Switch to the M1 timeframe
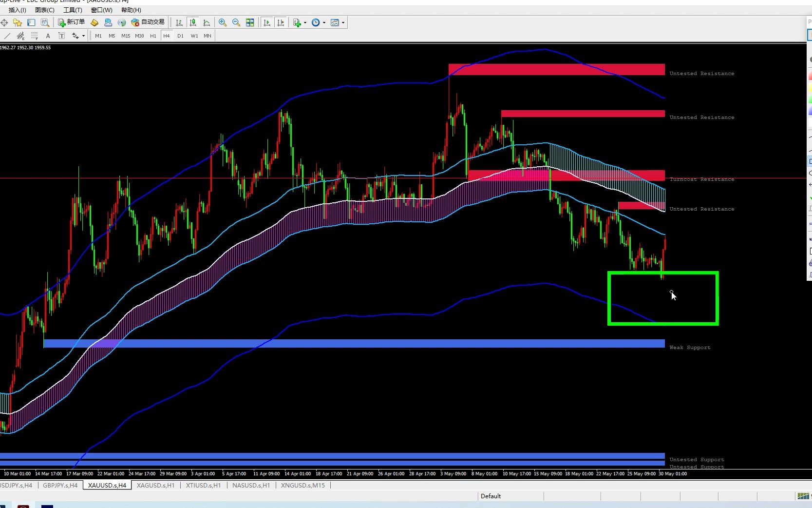Image resolution: width=812 pixels, height=508 pixels. tap(98, 36)
